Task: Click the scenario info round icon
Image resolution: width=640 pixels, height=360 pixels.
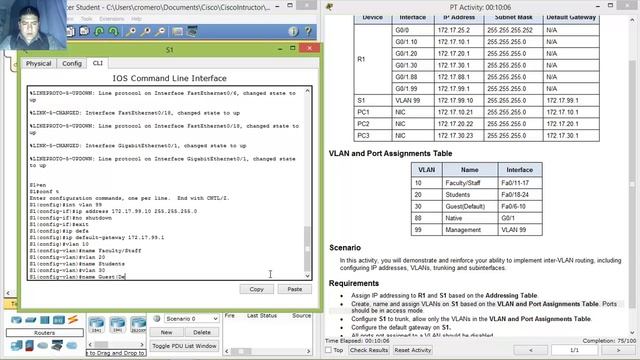Action: (x=157, y=318)
